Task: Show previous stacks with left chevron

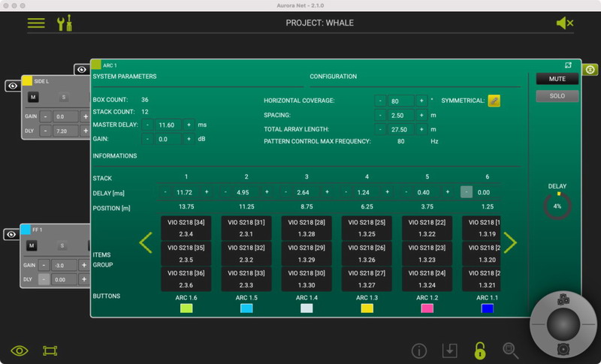Action: coord(146,242)
